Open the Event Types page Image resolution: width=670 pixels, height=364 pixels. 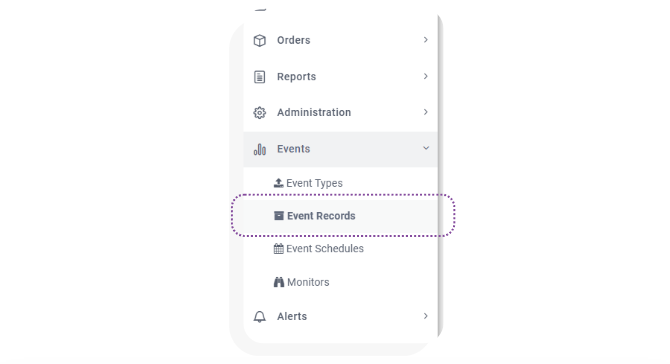click(314, 183)
